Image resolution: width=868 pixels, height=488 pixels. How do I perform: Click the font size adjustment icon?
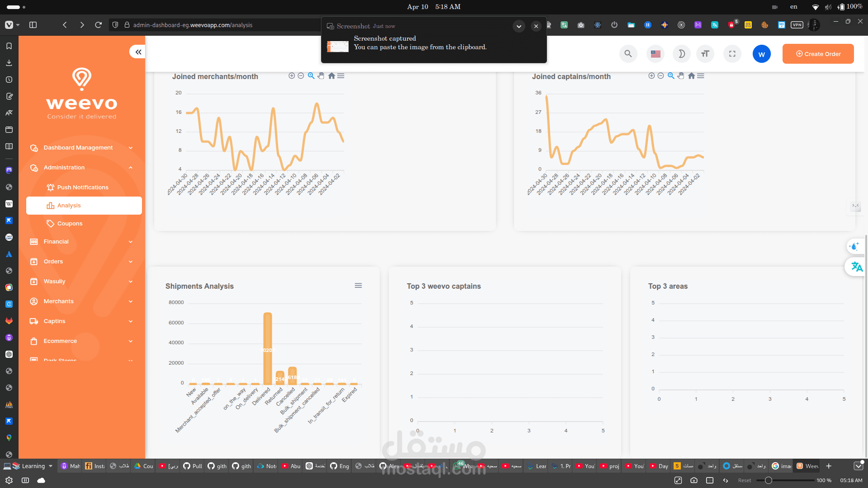[705, 54]
